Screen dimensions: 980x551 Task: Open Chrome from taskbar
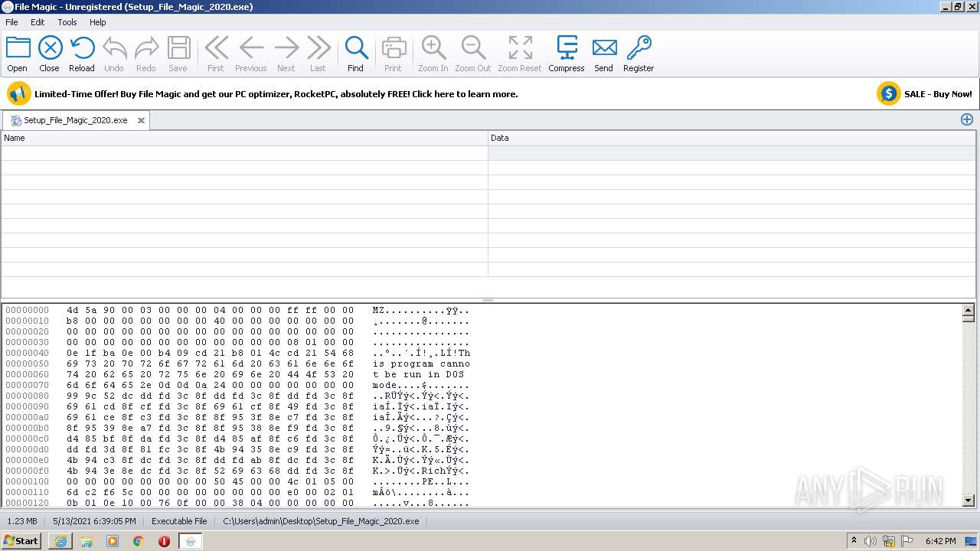[x=139, y=541]
